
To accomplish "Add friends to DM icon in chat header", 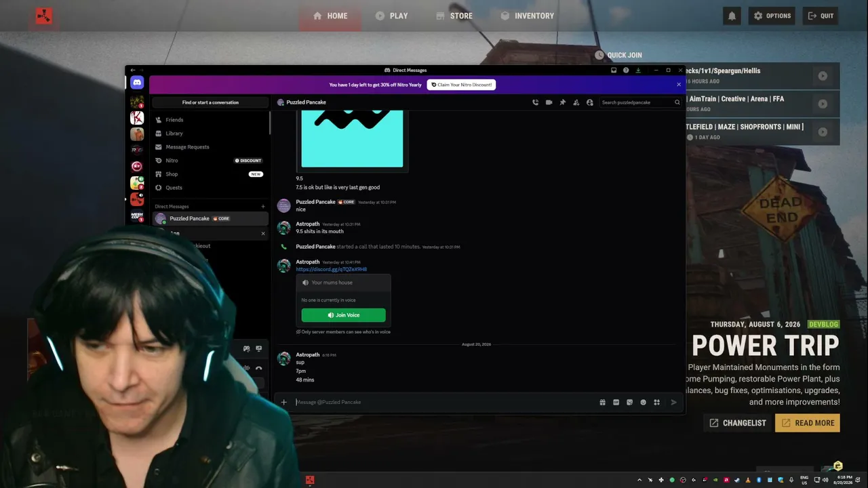I will [x=576, y=102].
